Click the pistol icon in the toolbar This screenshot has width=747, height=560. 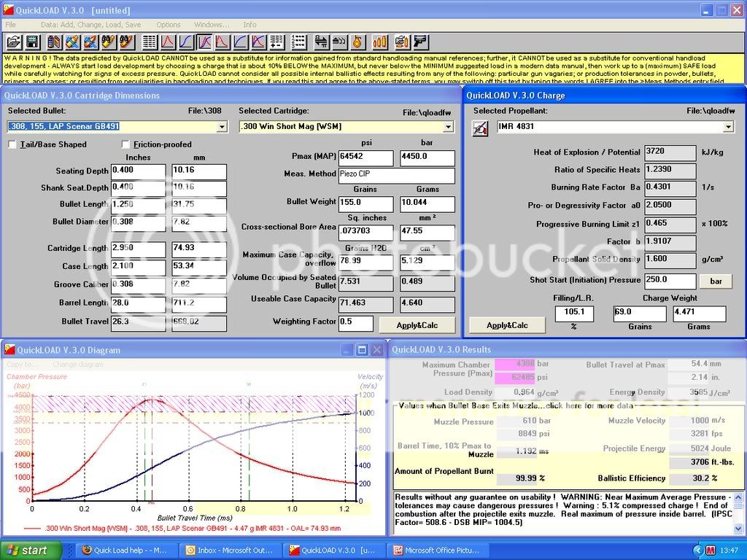coord(420,42)
